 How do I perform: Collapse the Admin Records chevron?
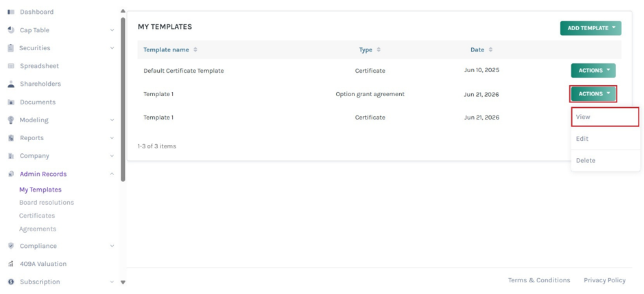pos(112,174)
